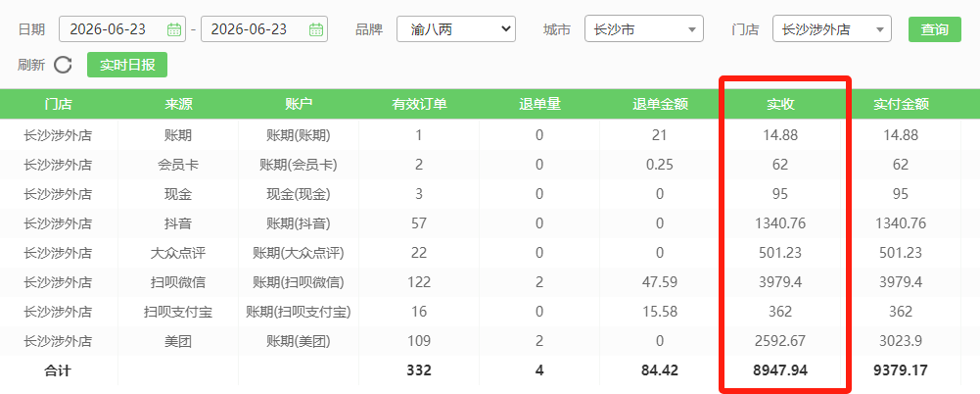Focus the end date input field
This screenshot has width=980, height=394.
tap(263, 29)
